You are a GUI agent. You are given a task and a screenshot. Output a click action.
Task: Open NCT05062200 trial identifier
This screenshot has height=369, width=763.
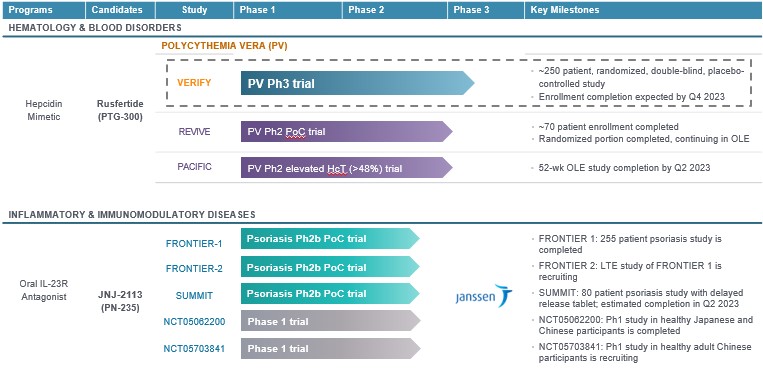click(194, 322)
